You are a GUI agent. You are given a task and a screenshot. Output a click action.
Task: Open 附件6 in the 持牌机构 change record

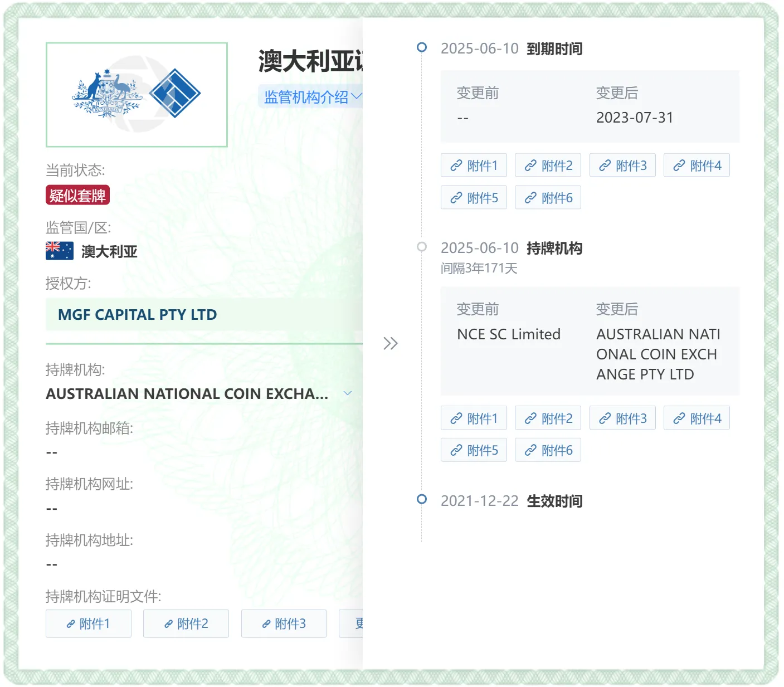pyautogui.click(x=548, y=450)
